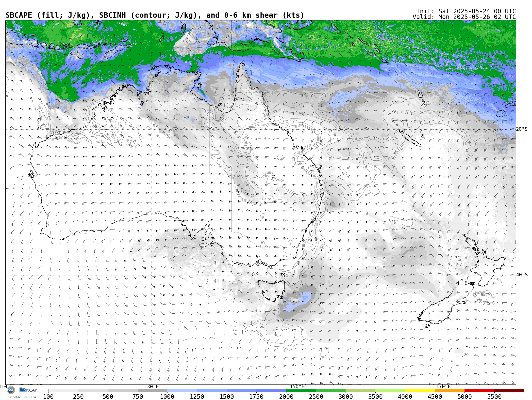The height and width of the screenshot is (400, 532).
Task: Pick the pale blue swatch between 1000 and 1250
Action: 182,391
